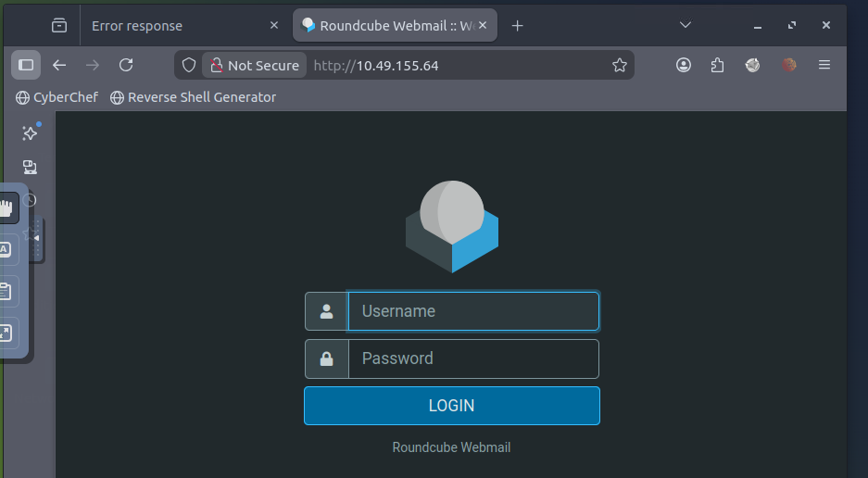Viewport: 868px width, 478px height.
Task: Collapse the floating toolbar arrow handle
Action: (x=36, y=239)
